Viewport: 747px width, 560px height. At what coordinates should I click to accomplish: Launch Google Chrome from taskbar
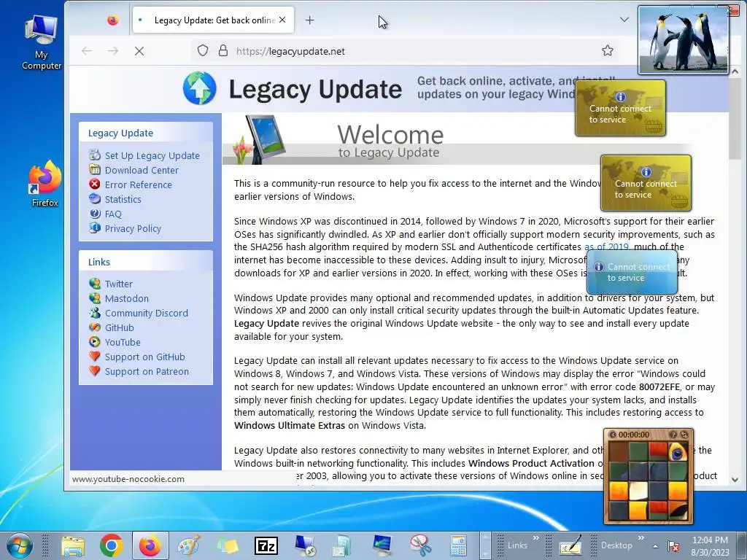(x=111, y=545)
